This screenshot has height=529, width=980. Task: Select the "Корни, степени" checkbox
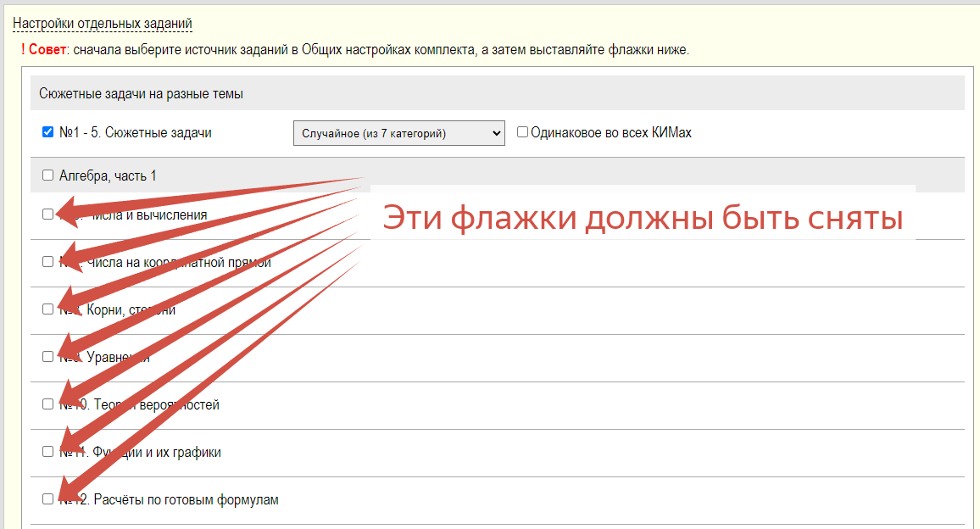coord(48,309)
